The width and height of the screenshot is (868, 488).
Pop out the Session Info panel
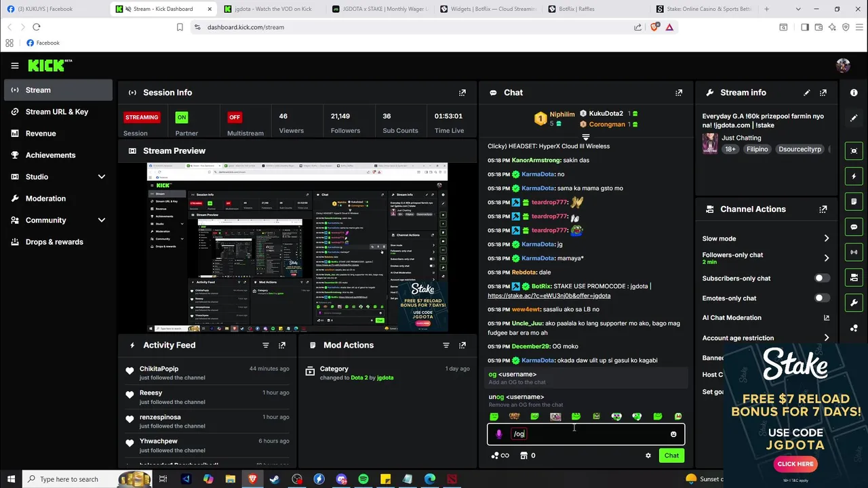click(462, 93)
